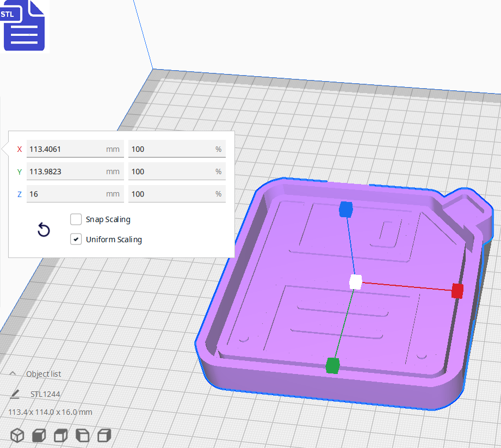This screenshot has width=501, height=448.
Task: Select the right side view icon
Action: pyautogui.click(x=103, y=435)
